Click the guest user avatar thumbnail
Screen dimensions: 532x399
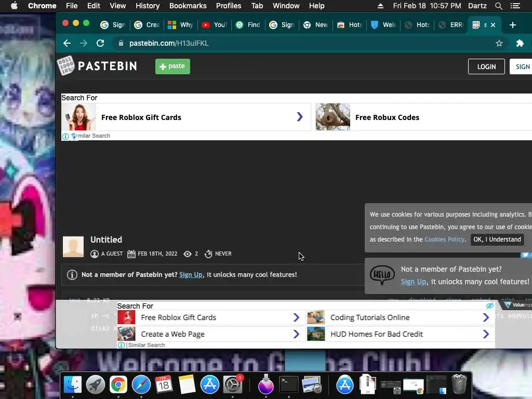(x=73, y=247)
